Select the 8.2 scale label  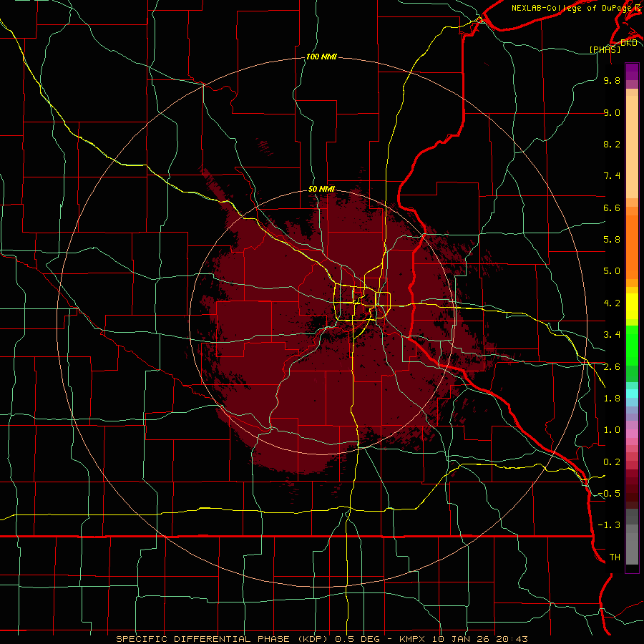tap(612, 144)
